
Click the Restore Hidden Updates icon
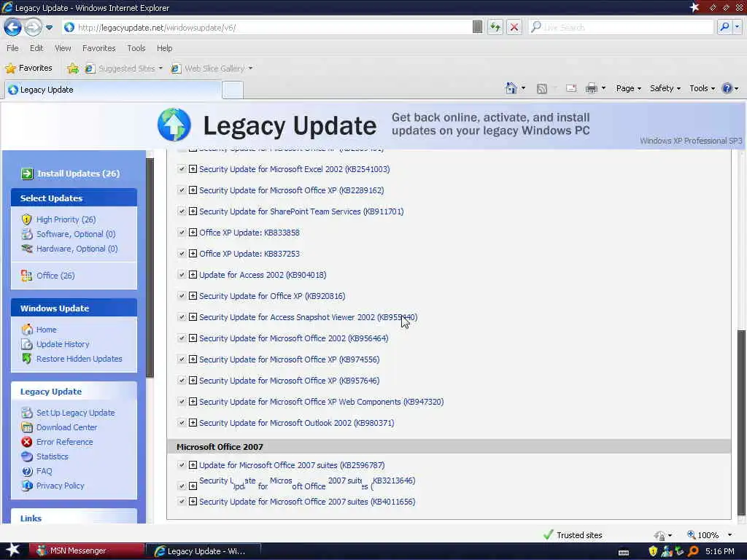coord(27,359)
